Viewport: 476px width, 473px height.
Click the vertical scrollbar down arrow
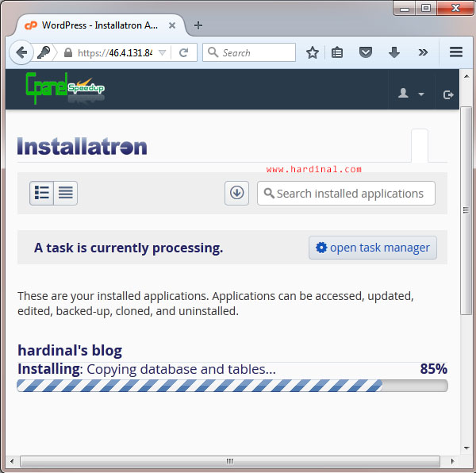(466, 448)
